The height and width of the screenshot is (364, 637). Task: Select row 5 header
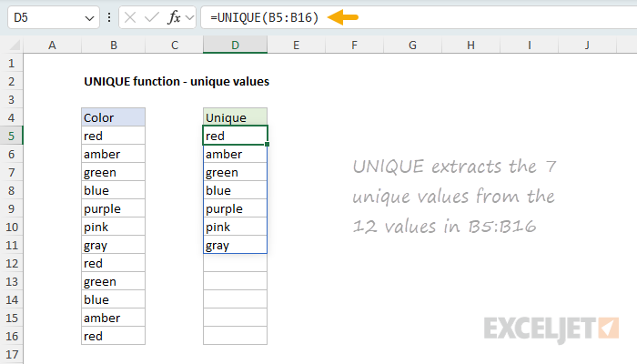11,136
